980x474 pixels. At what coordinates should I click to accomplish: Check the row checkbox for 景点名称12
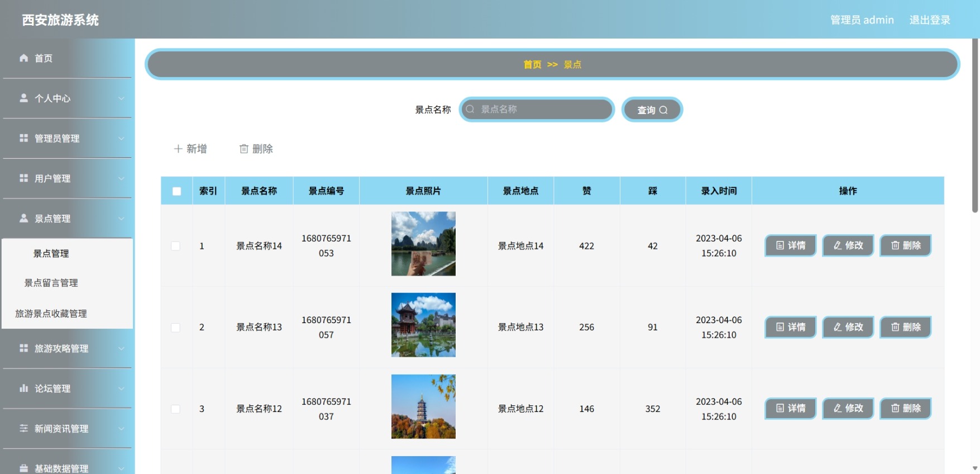[175, 409]
